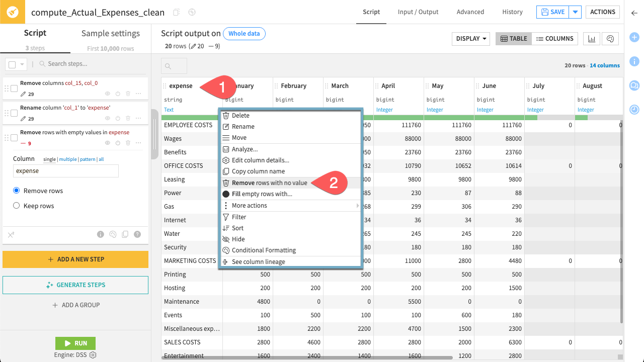Switch to the Input / Output tab
The width and height of the screenshot is (644, 362).
click(x=418, y=12)
